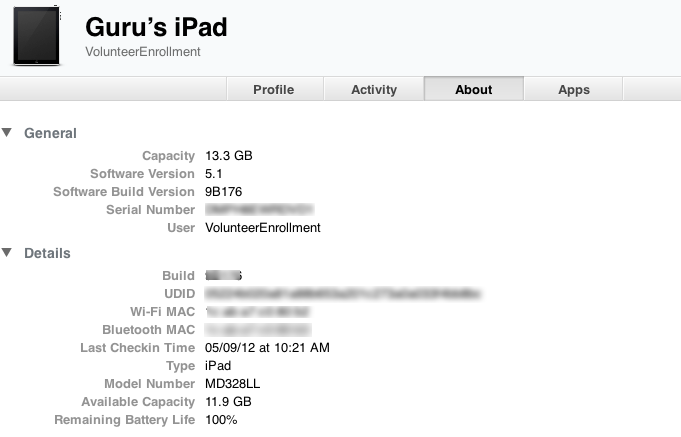Click the Guru's iPad title
This screenshot has height=437, width=681.
tap(156, 27)
